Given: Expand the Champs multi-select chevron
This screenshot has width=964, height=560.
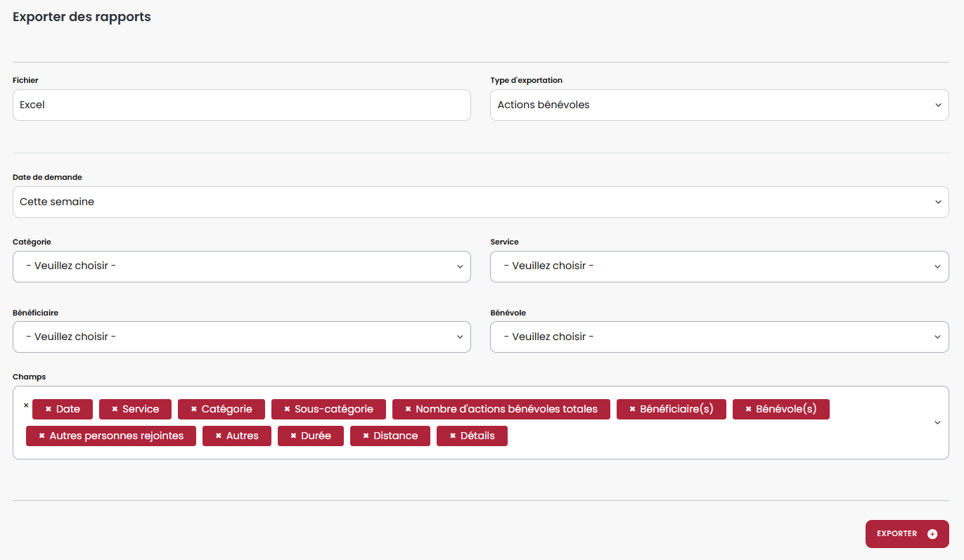Looking at the screenshot, I should [x=937, y=422].
